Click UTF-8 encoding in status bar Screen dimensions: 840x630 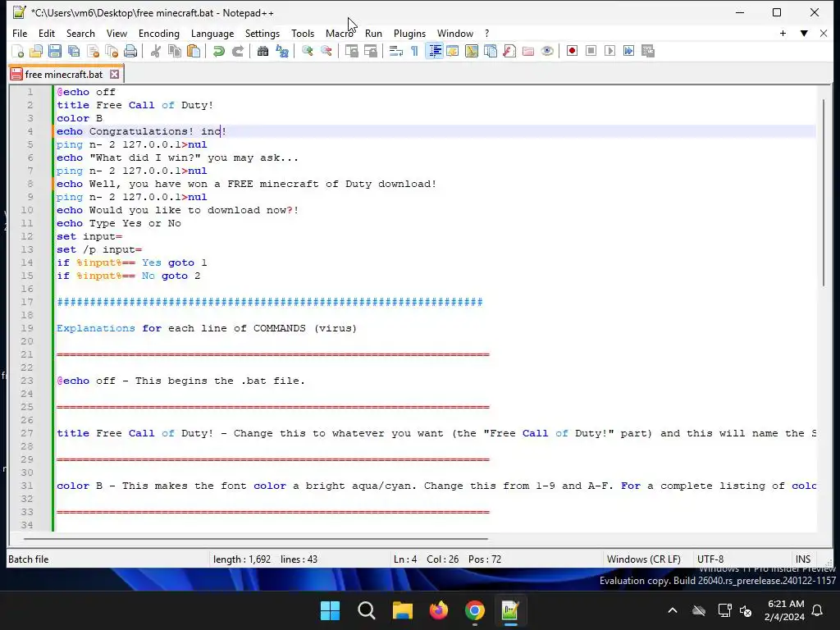[710, 559]
